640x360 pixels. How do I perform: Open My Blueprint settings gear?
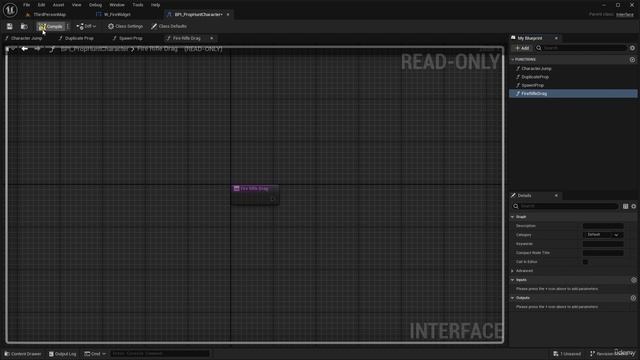tap(632, 48)
